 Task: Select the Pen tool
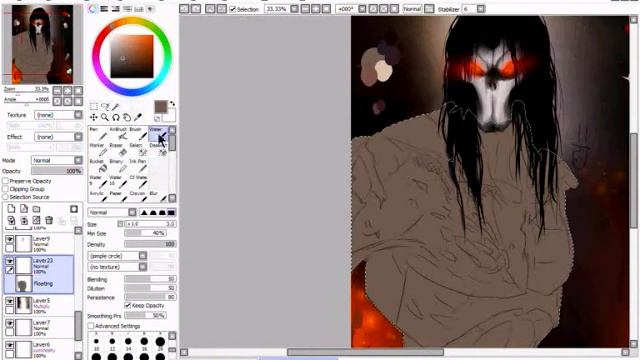(98, 134)
